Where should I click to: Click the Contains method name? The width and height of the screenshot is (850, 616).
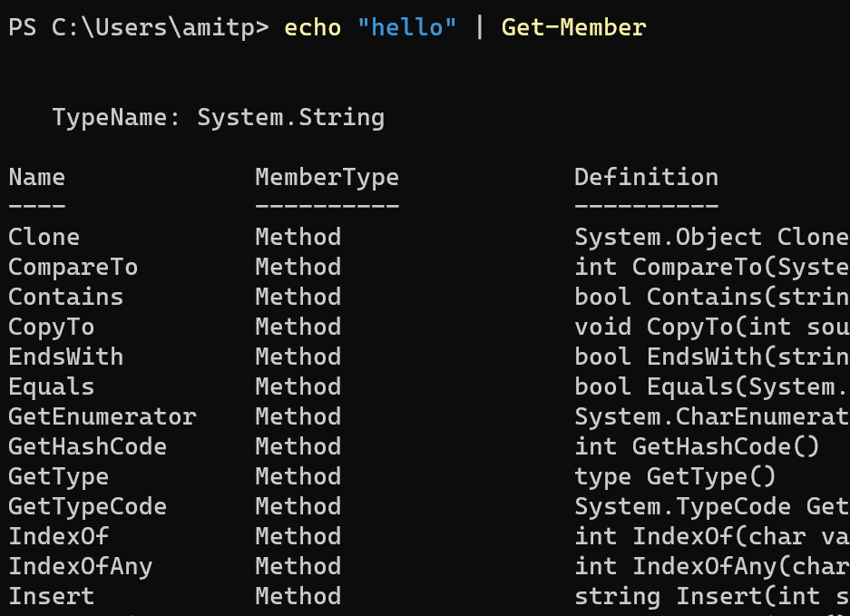66,297
